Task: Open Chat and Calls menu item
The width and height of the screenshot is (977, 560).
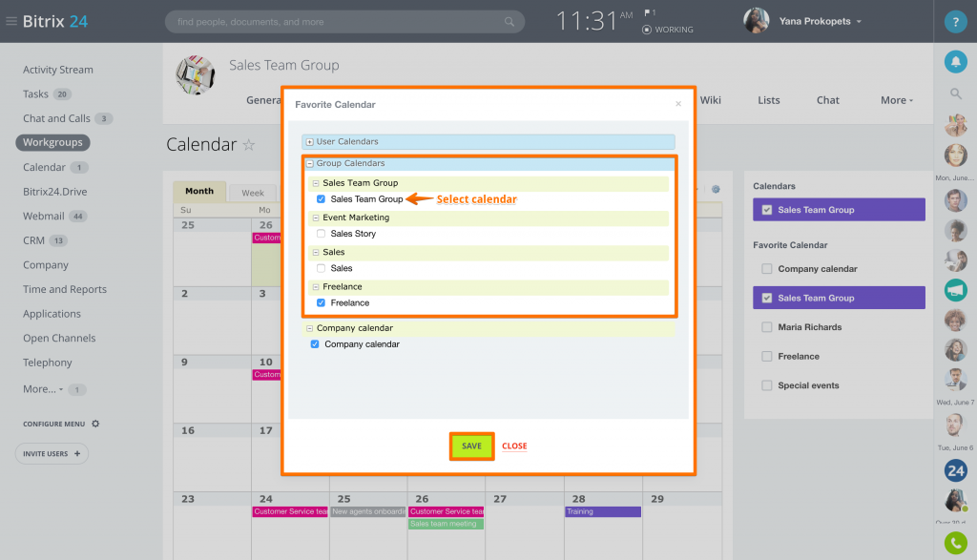Action: [x=56, y=118]
